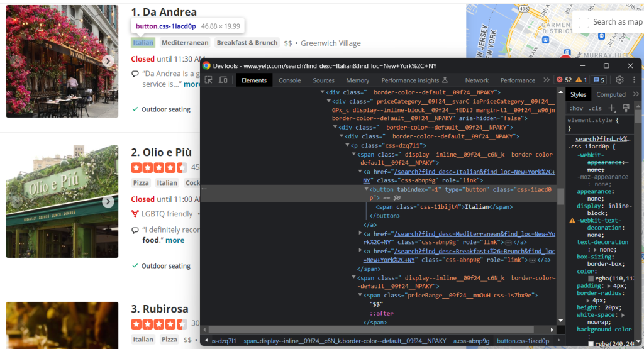Select the a.css-abnp9g breadcrumb item
Viewport: 644px width, 349px height.
pos(472,341)
